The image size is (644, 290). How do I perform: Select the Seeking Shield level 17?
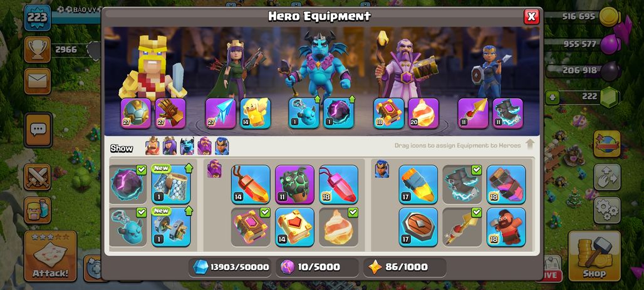pyautogui.click(x=418, y=227)
